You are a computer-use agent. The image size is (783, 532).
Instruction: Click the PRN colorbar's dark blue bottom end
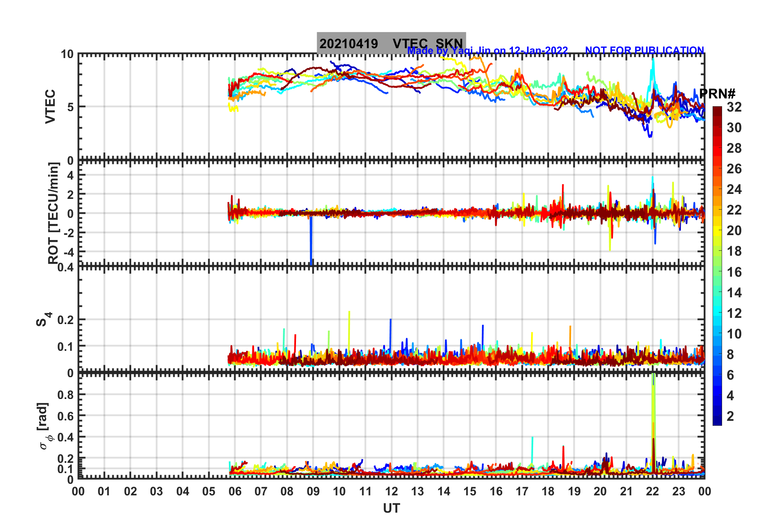pos(718,421)
